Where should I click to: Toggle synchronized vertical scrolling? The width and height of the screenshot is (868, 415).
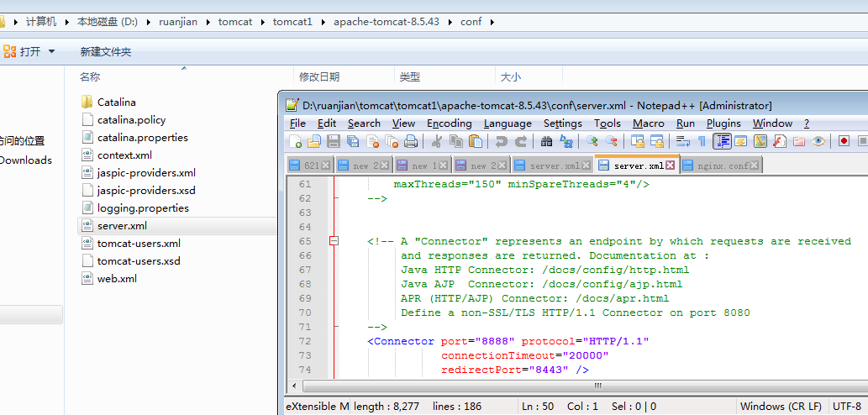(637, 141)
